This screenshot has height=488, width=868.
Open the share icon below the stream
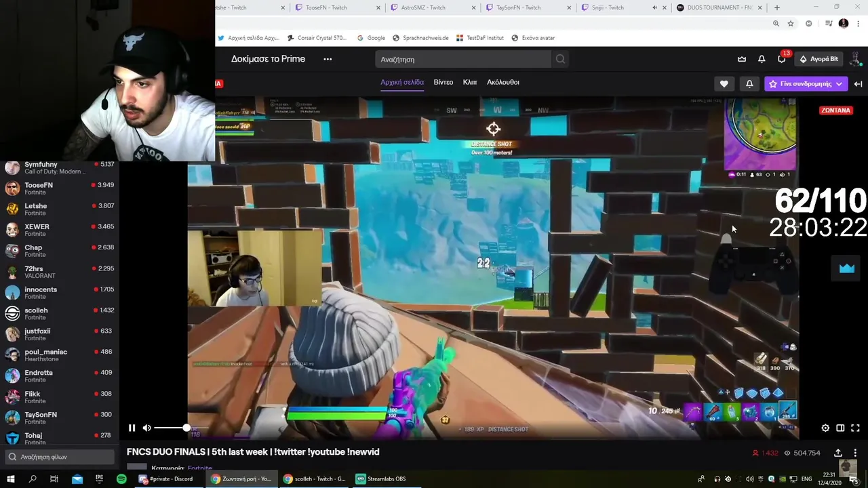click(838, 453)
